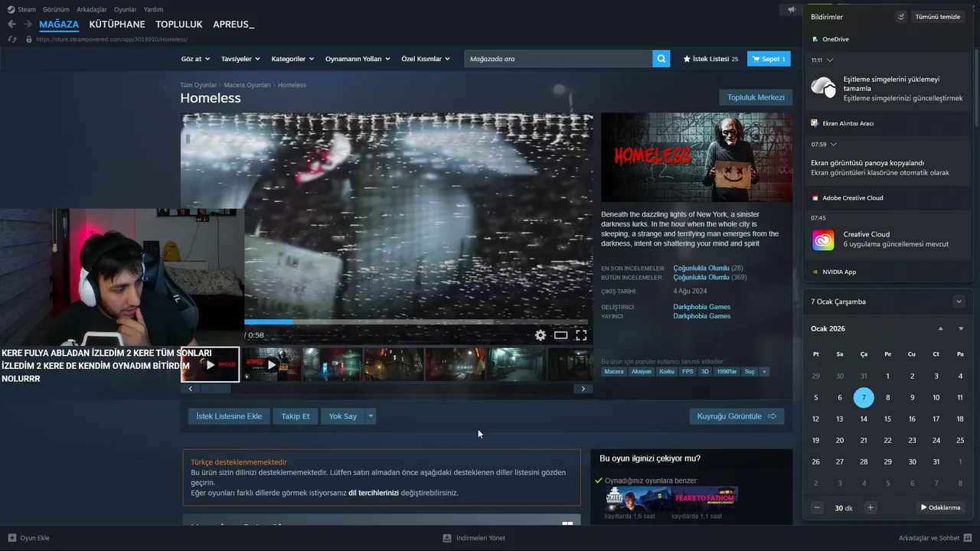
Task: Open the Yardım menu
Action: pos(154,9)
